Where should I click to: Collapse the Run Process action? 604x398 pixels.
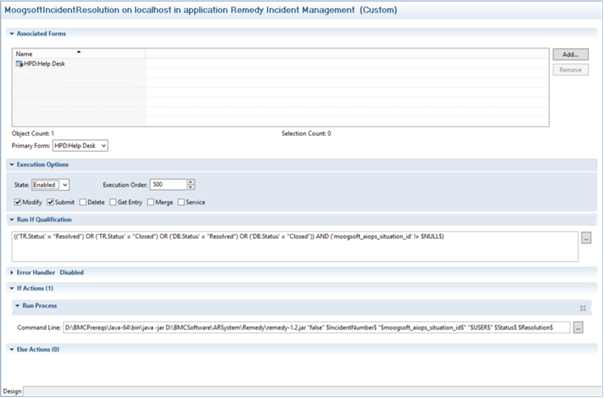pos(17,306)
